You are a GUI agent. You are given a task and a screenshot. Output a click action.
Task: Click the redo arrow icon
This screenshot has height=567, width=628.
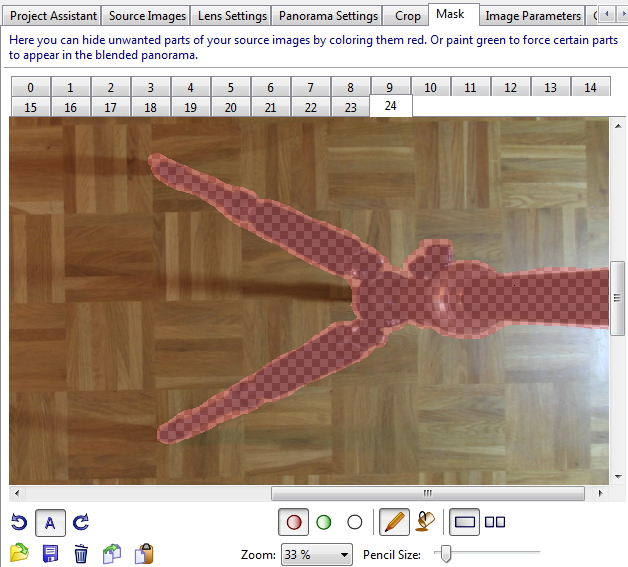(82, 522)
